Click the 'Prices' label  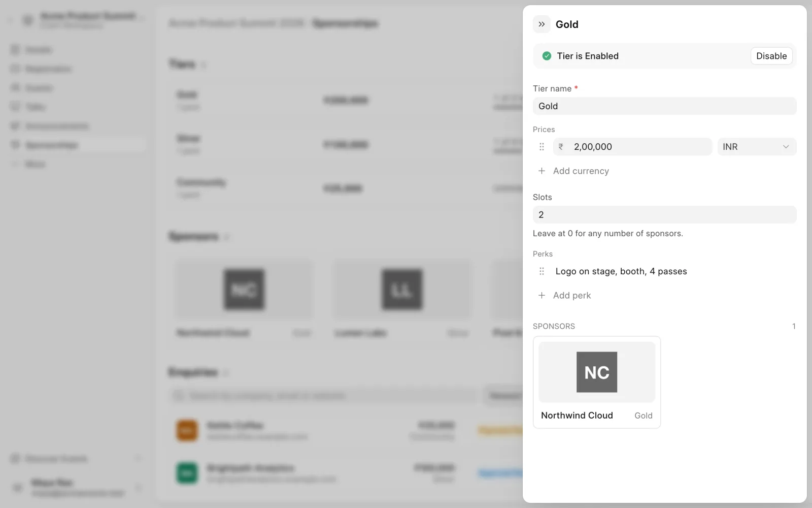pos(544,130)
